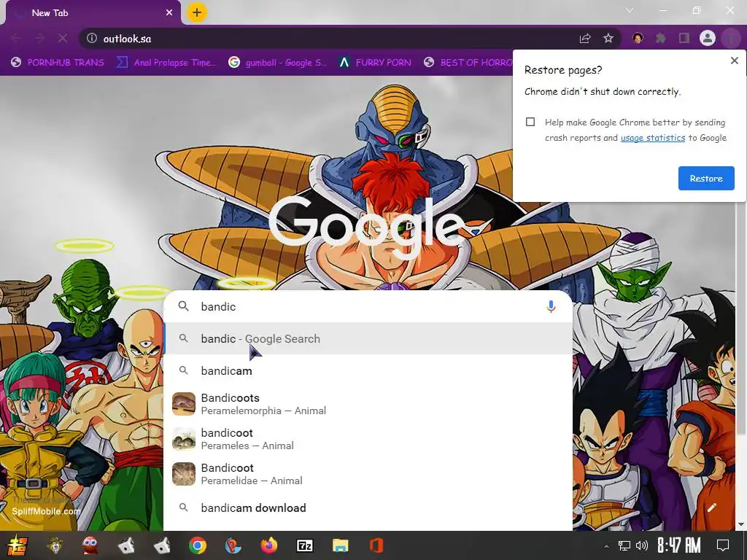Open the Start menu icon on taskbar

(x=18, y=545)
